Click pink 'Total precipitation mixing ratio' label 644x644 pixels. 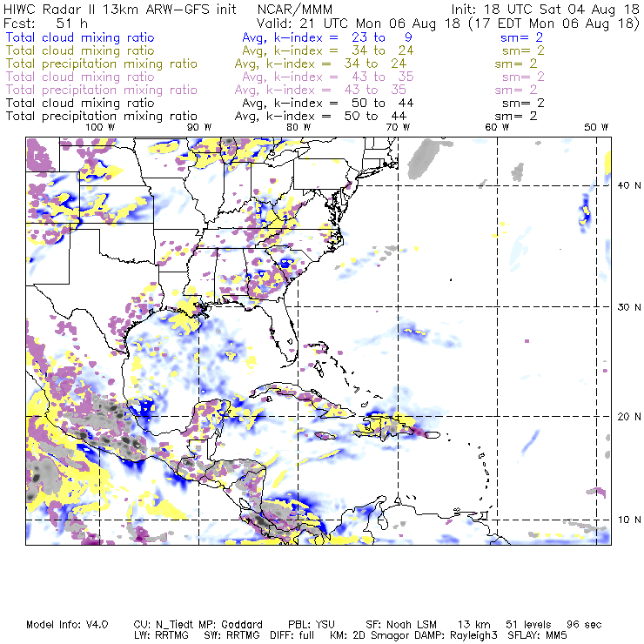(102, 90)
